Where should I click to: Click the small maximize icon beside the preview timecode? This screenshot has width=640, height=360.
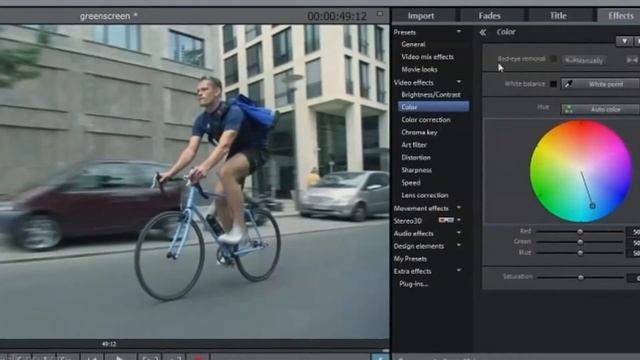point(380,14)
